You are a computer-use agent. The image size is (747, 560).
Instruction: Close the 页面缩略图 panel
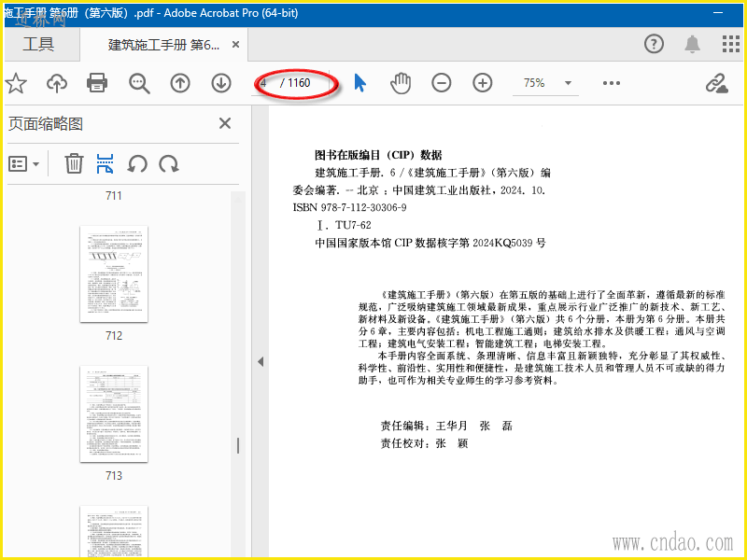click(225, 123)
